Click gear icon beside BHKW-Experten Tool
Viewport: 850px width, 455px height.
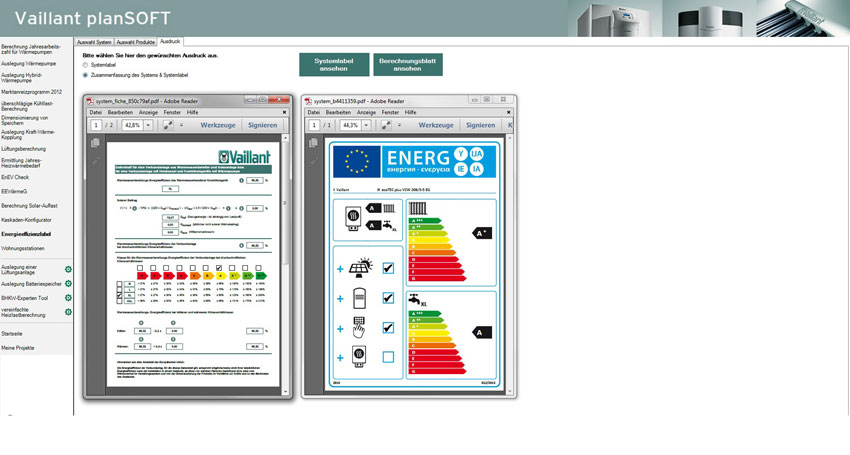pyautogui.click(x=68, y=298)
